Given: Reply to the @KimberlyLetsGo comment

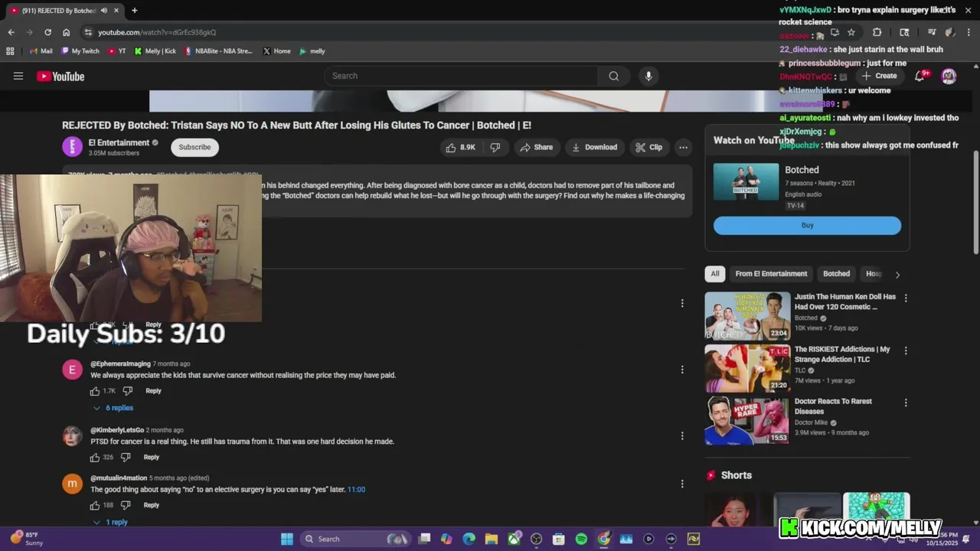Looking at the screenshot, I should pos(152,458).
